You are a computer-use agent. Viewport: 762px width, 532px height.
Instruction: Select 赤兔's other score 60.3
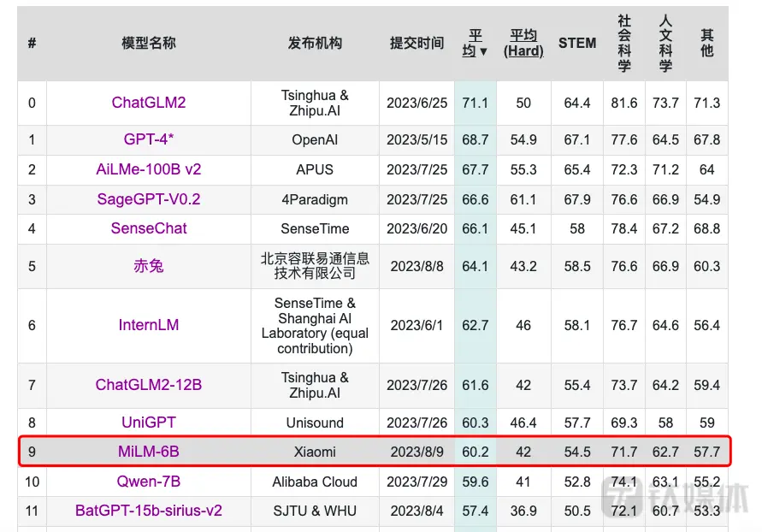(x=706, y=266)
